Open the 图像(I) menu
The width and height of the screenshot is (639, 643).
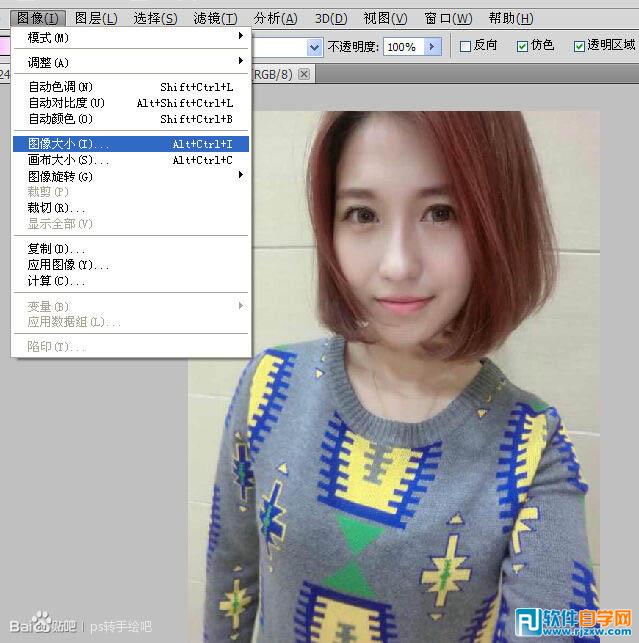[x=38, y=18]
